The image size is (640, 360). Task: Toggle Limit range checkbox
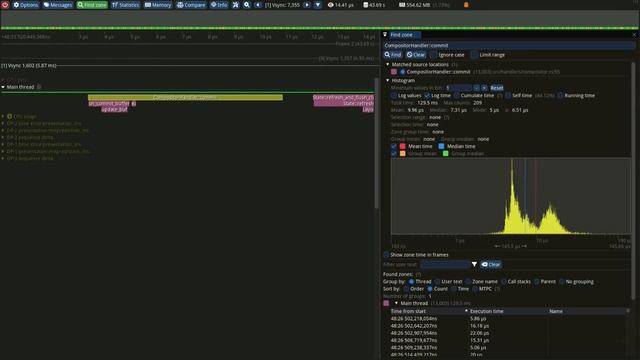(x=474, y=55)
